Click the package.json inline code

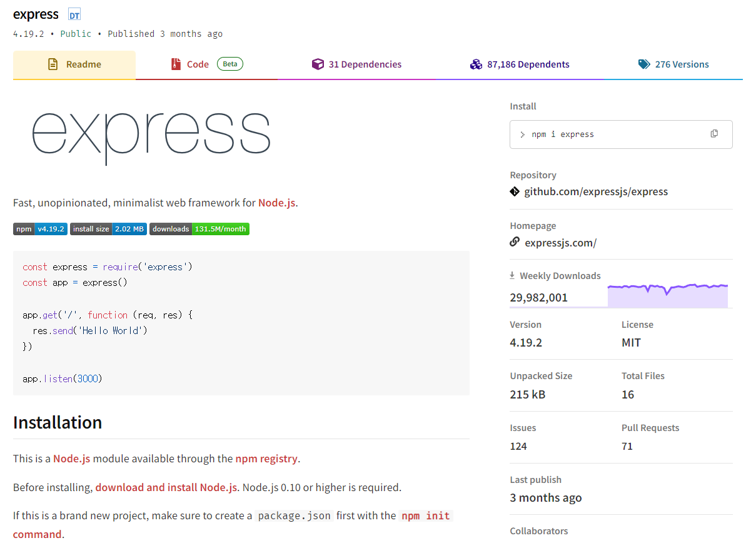click(x=294, y=515)
